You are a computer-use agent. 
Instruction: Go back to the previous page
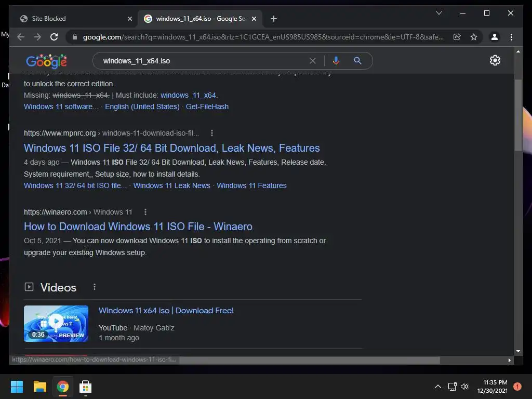[21, 37]
